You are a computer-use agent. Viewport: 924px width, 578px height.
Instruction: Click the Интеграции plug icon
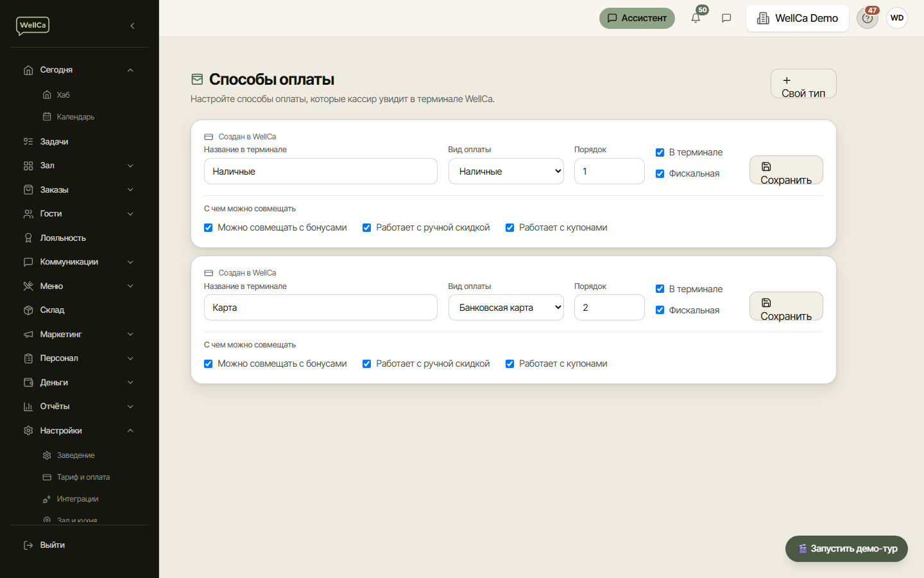click(x=47, y=499)
